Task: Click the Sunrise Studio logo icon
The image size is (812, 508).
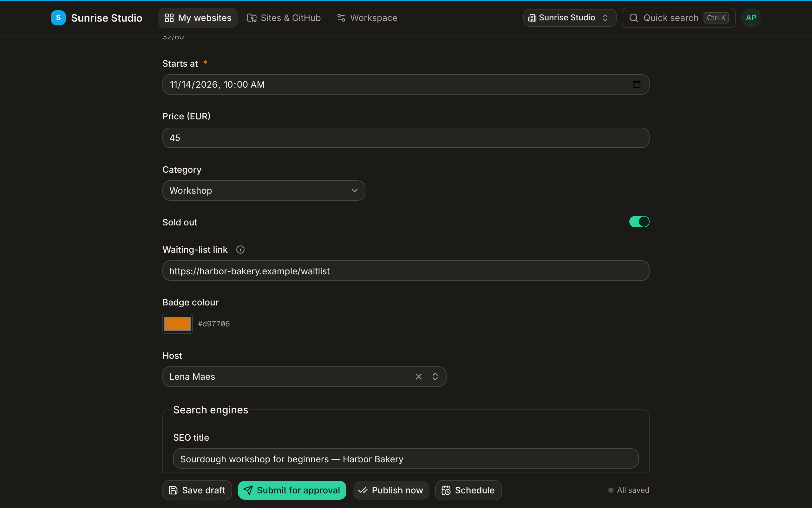Action: point(58,18)
